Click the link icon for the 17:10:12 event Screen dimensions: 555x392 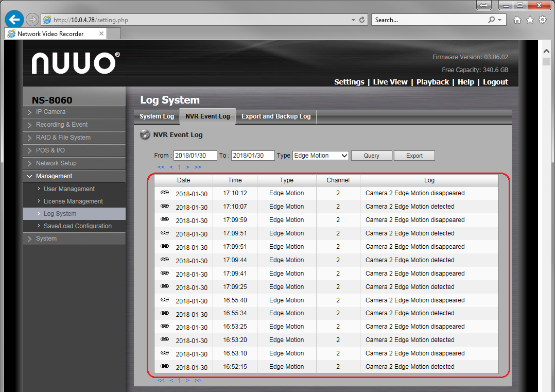tap(165, 192)
